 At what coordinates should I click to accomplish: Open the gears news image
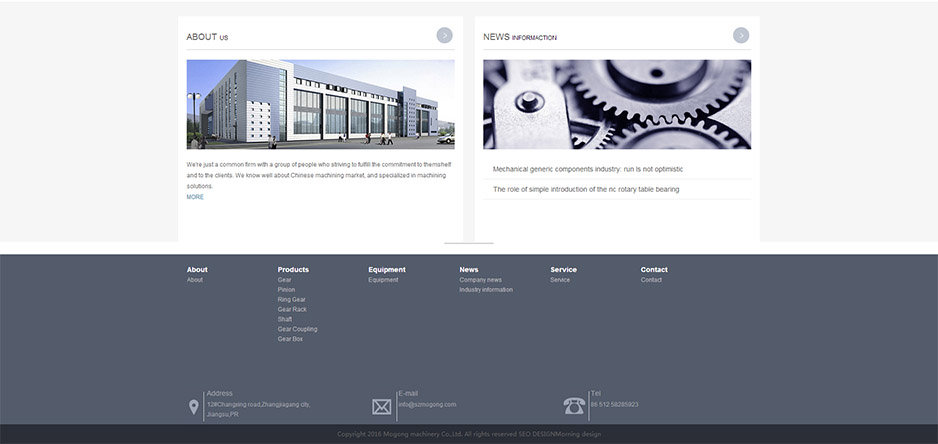[617, 104]
